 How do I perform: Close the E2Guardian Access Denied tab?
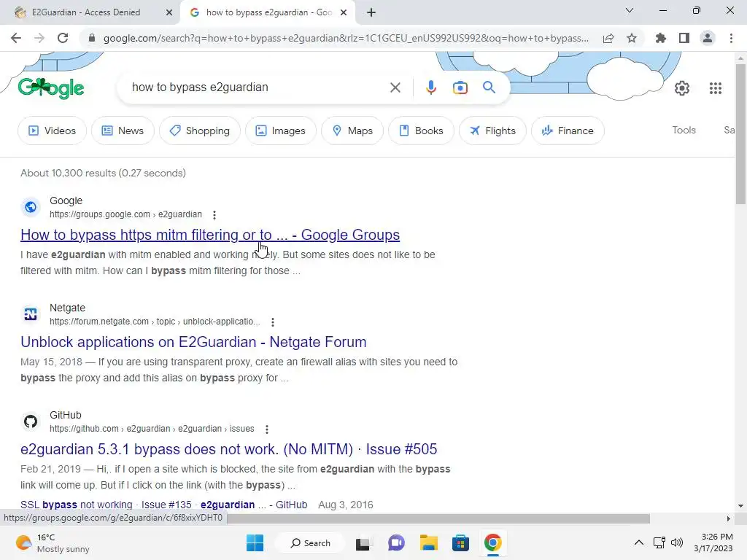(169, 12)
